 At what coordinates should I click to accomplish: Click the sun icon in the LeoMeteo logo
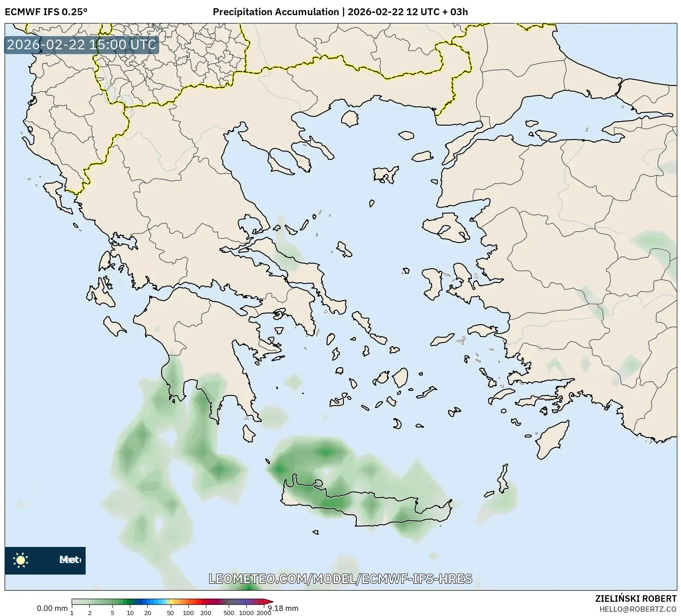click(x=22, y=561)
